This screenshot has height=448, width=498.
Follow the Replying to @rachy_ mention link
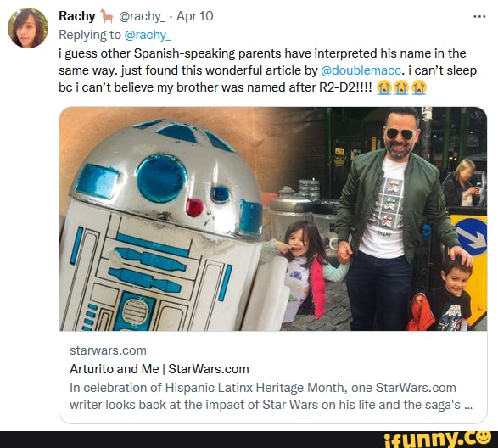coord(148,35)
